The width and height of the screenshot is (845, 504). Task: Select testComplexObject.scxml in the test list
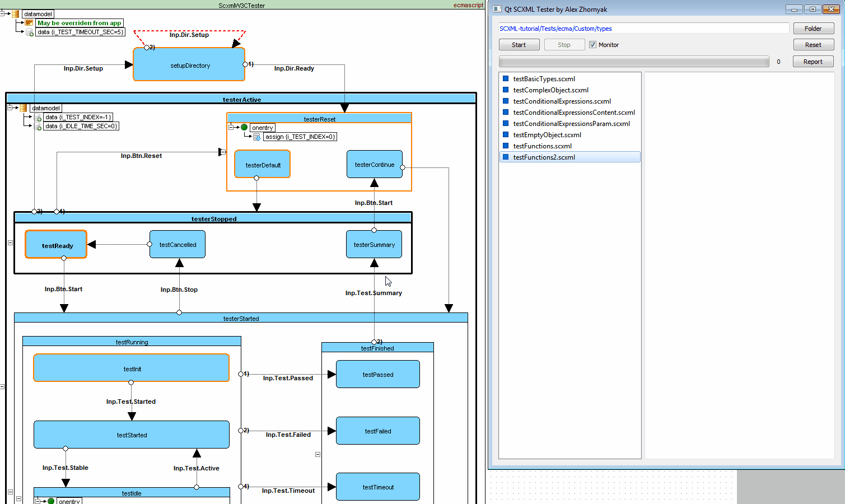click(550, 90)
